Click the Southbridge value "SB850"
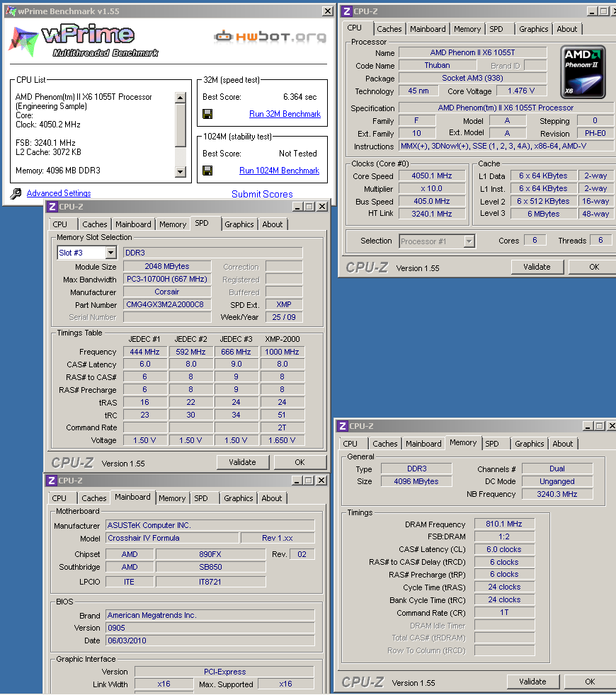 [211, 567]
